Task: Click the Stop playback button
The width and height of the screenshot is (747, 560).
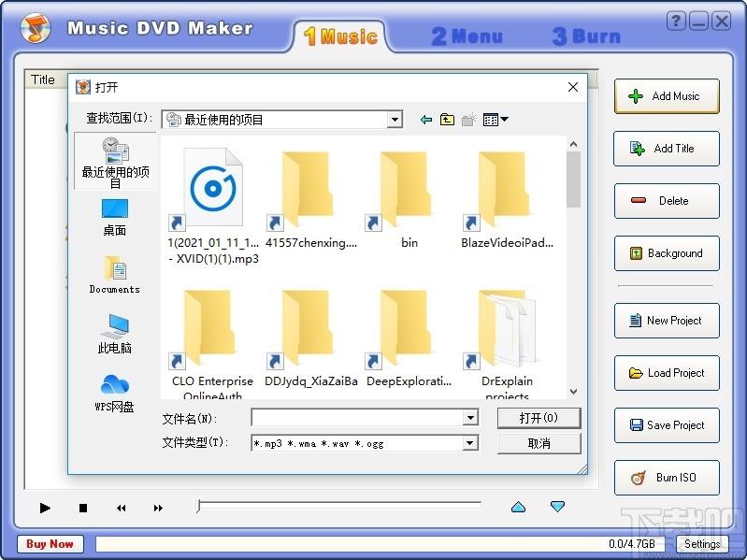Action: 83,508
